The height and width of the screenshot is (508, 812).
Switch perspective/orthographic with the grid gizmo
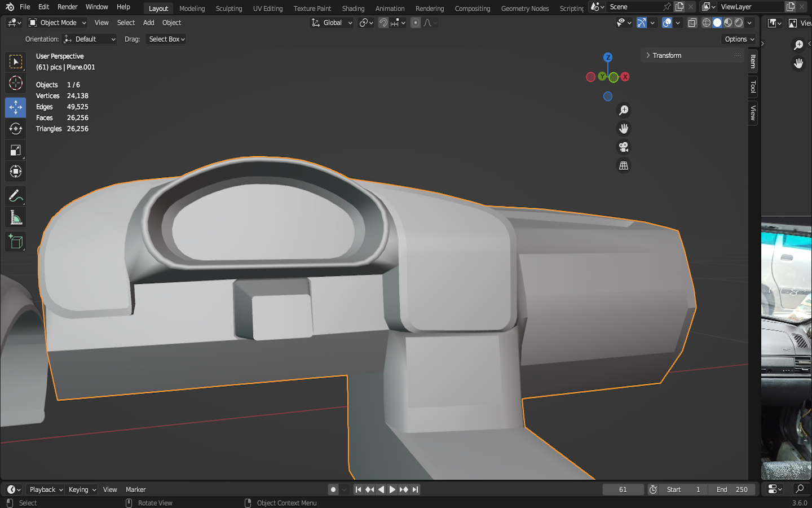[x=624, y=166]
